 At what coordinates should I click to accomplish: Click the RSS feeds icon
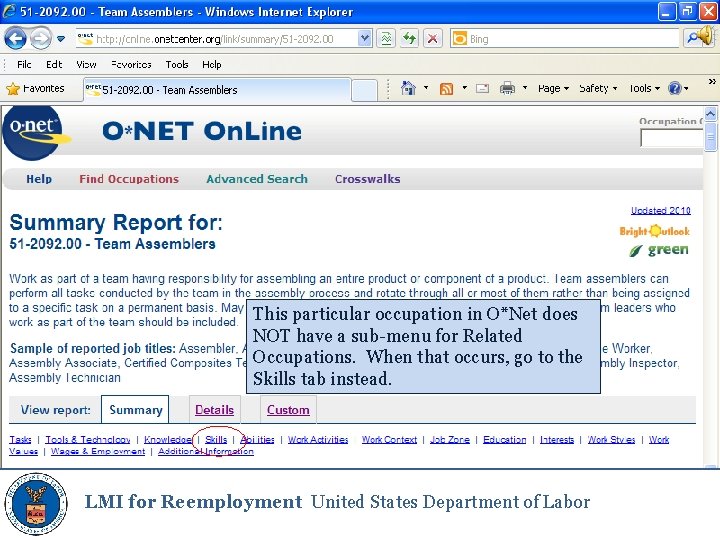coord(446,89)
